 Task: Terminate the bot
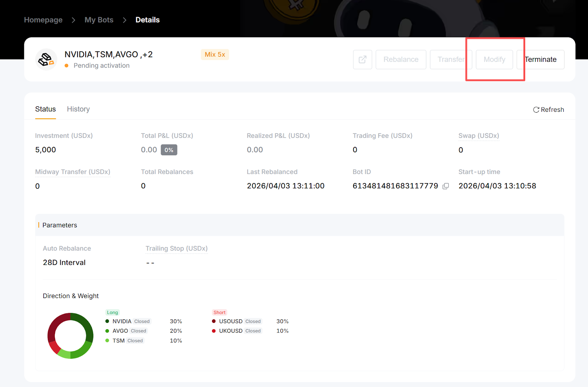[x=541, y=60]
